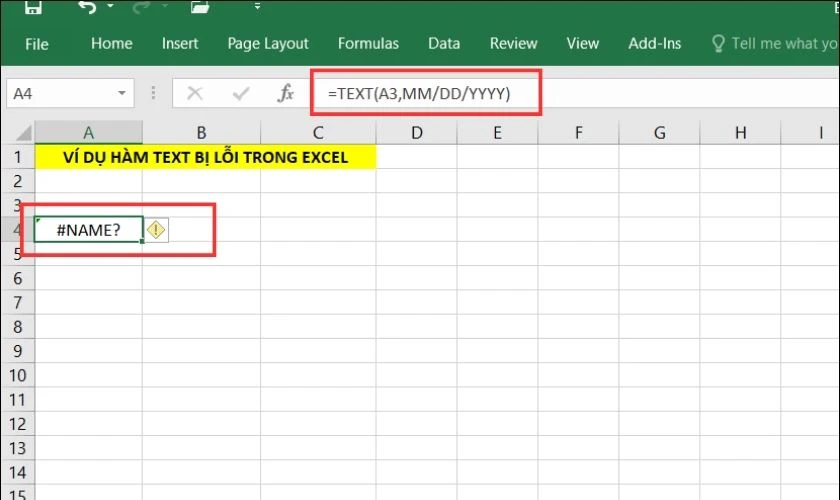Switch to the Review tab

[513, 43]
